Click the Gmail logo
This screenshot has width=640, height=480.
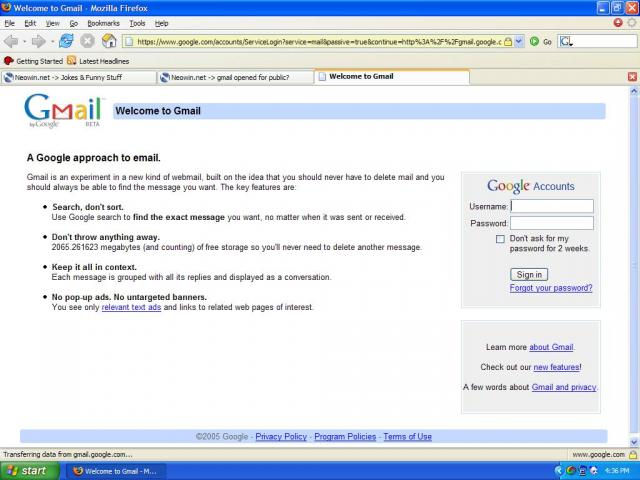coord(64,111)
